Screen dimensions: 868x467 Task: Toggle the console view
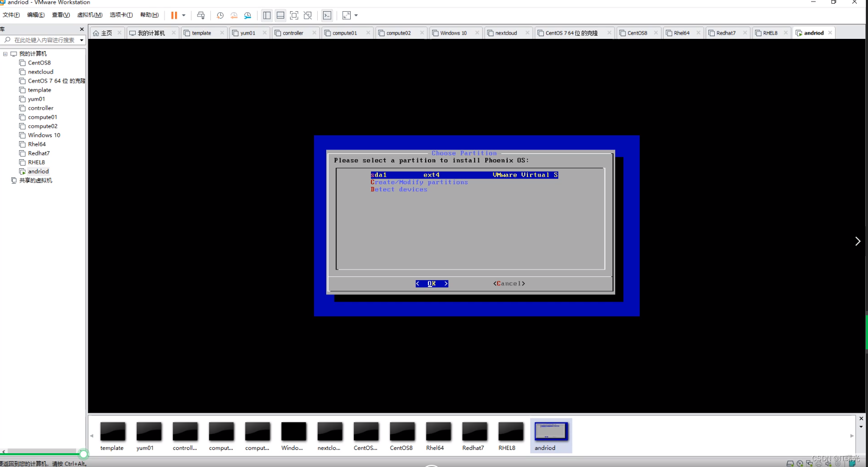click(327, 15)
